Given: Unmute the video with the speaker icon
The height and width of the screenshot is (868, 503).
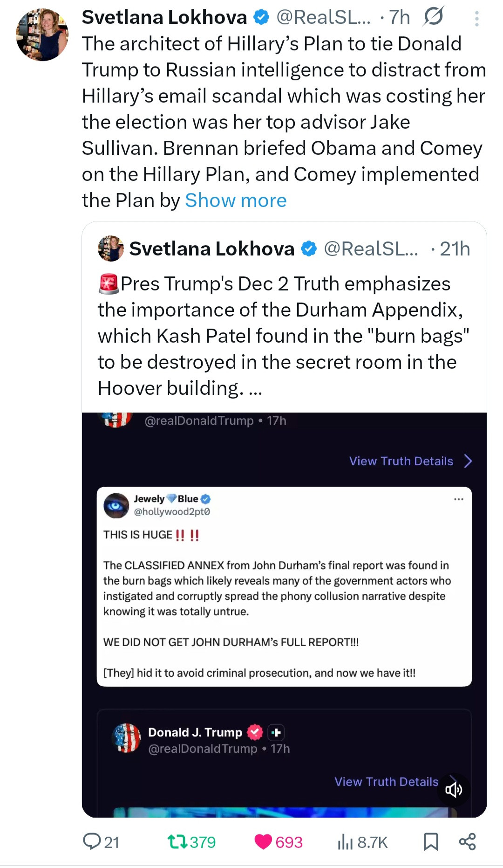Looking at the screenshot, I should click(454, 789).
